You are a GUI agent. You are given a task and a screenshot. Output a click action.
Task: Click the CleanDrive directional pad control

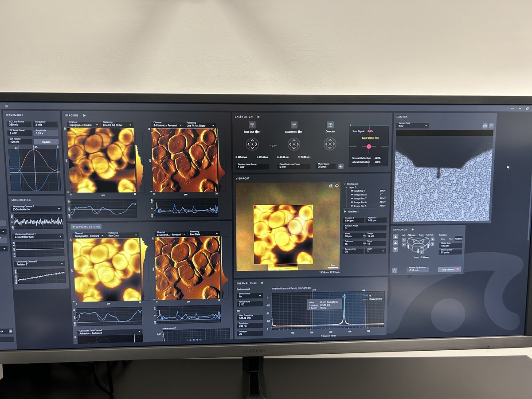[294, 144]
